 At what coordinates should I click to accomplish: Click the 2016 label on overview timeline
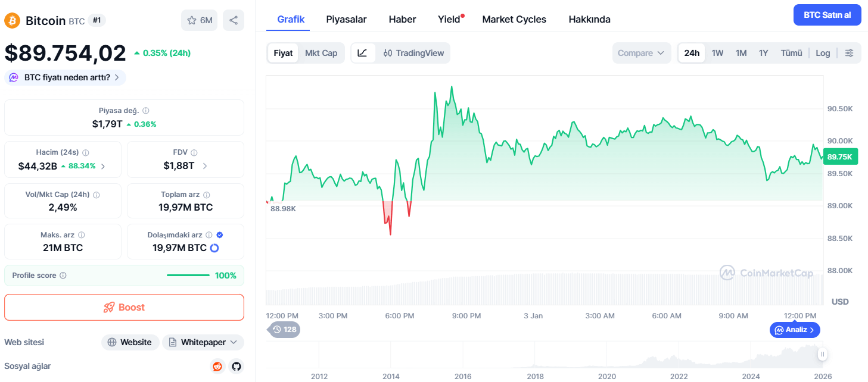[463, 376]
